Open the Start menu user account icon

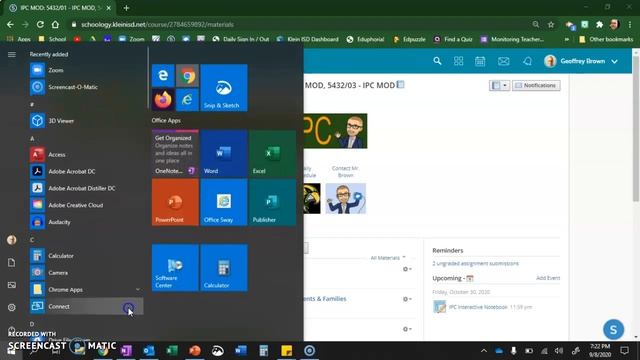coord(12,240)
